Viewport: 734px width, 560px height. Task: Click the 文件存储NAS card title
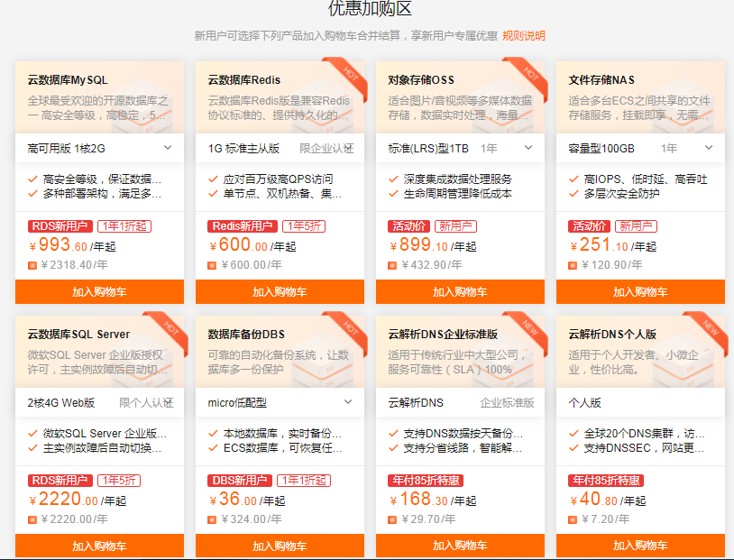(601, 80)
